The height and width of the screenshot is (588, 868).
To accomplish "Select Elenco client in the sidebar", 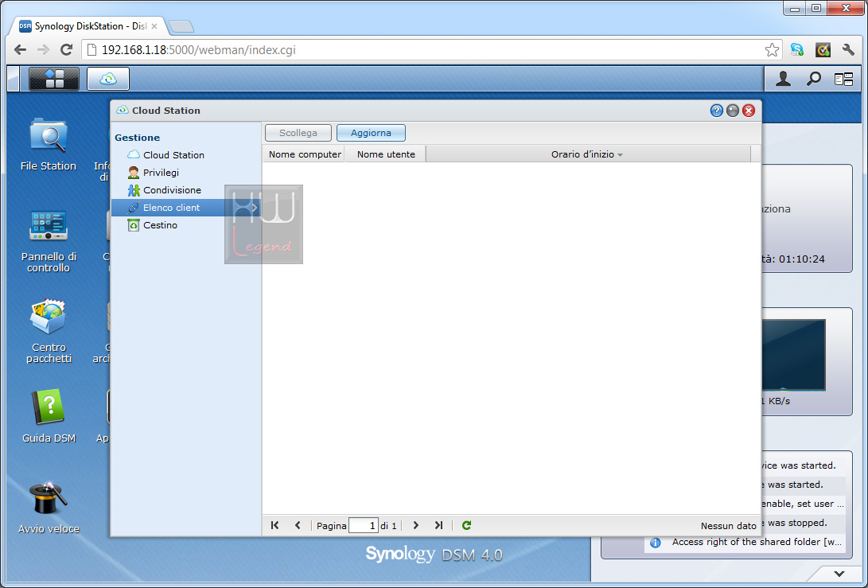I will (185, 208).
